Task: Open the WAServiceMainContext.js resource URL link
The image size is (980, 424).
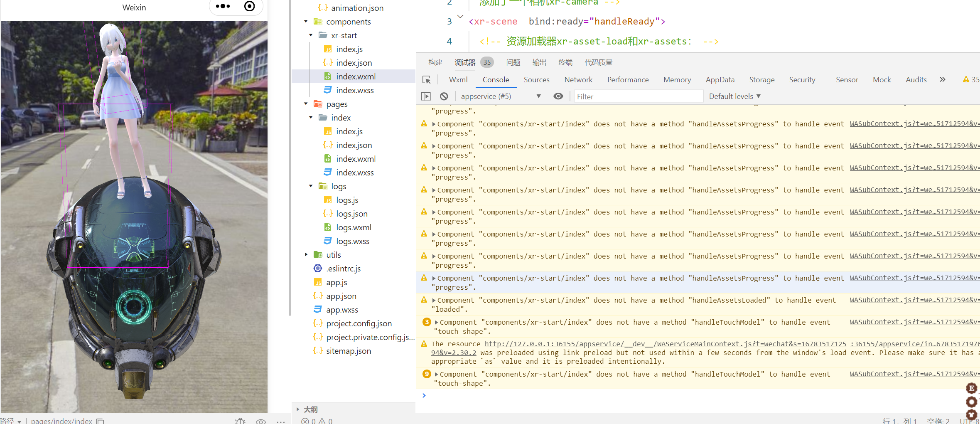Action: click(665, 344)
